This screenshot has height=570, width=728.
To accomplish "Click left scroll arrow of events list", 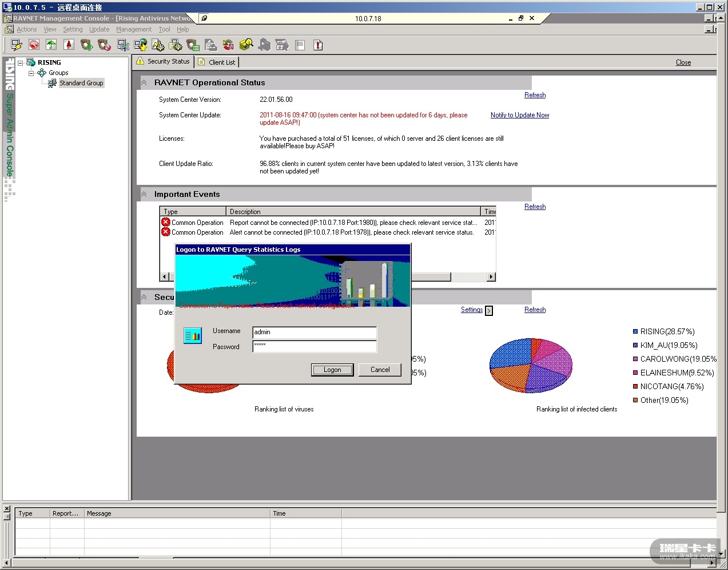I will tap(165, 277).
